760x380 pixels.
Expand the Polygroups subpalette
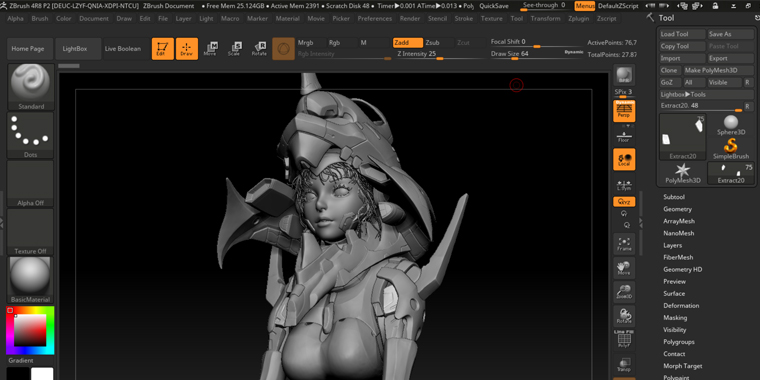point(679,342)
